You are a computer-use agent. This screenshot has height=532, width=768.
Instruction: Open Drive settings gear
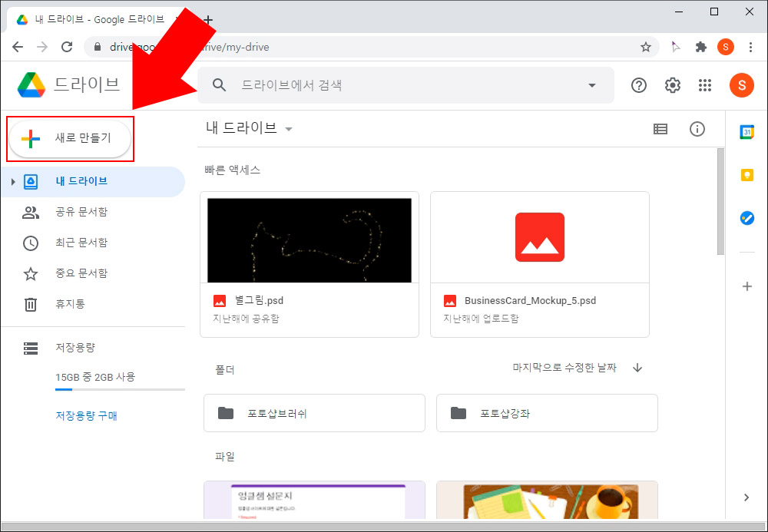click(x=672, y=85)
